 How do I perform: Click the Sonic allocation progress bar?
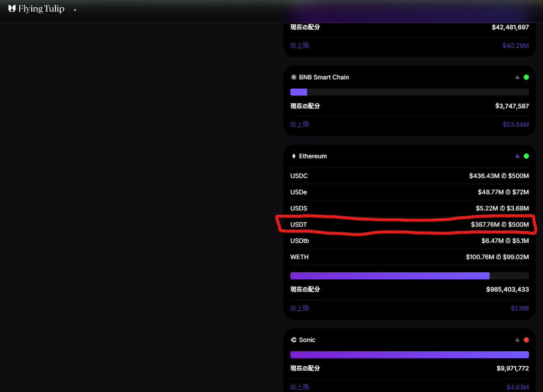point(410,354)
